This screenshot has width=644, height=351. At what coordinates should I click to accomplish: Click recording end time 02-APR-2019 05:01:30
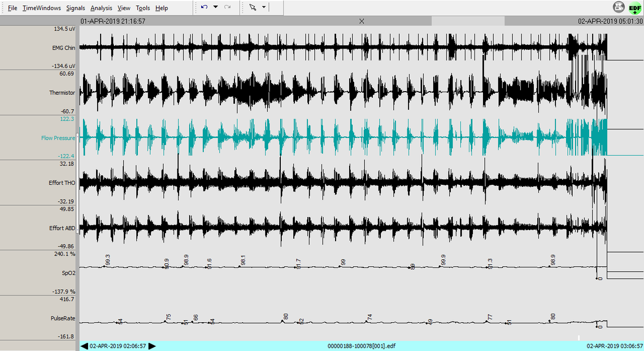(610, 21)
